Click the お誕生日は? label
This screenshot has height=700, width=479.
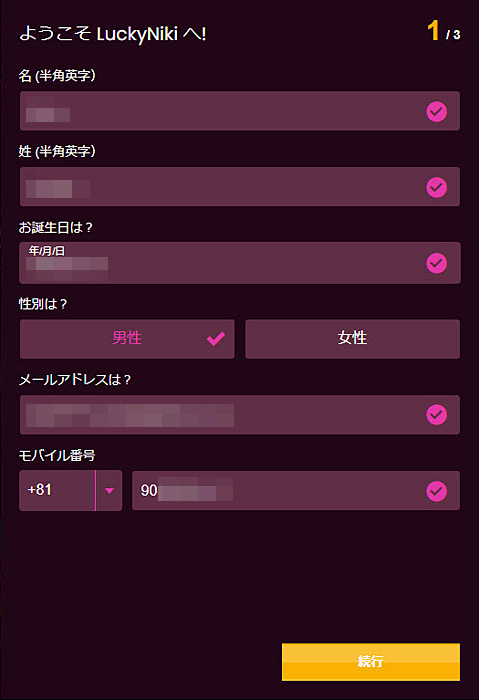[55, 228]
